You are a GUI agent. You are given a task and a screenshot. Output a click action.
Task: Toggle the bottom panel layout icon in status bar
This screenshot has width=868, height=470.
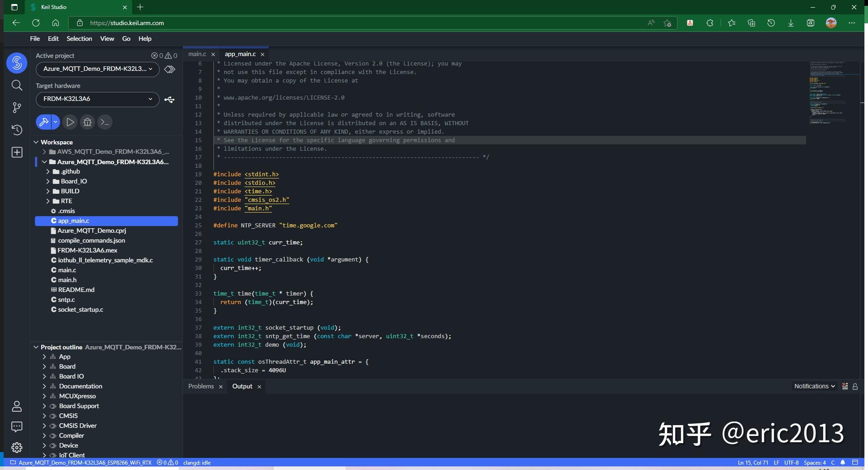855,462
